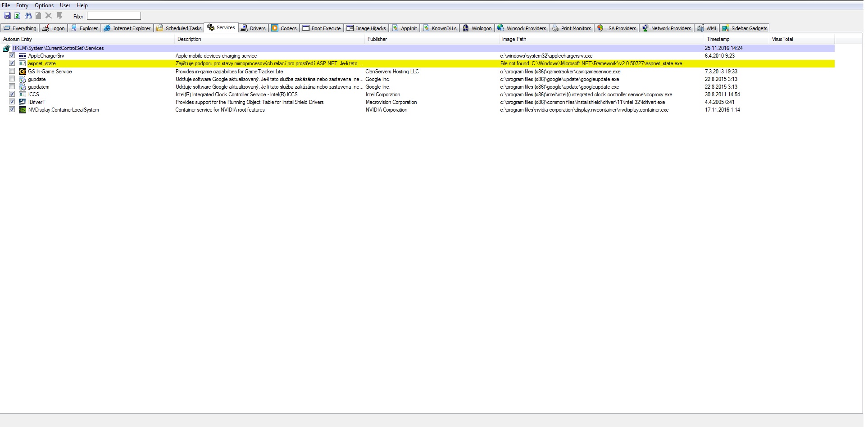Click the gupdatem entry icon
868x427 pixels.
pyautogui.click(x=23, y=87)
